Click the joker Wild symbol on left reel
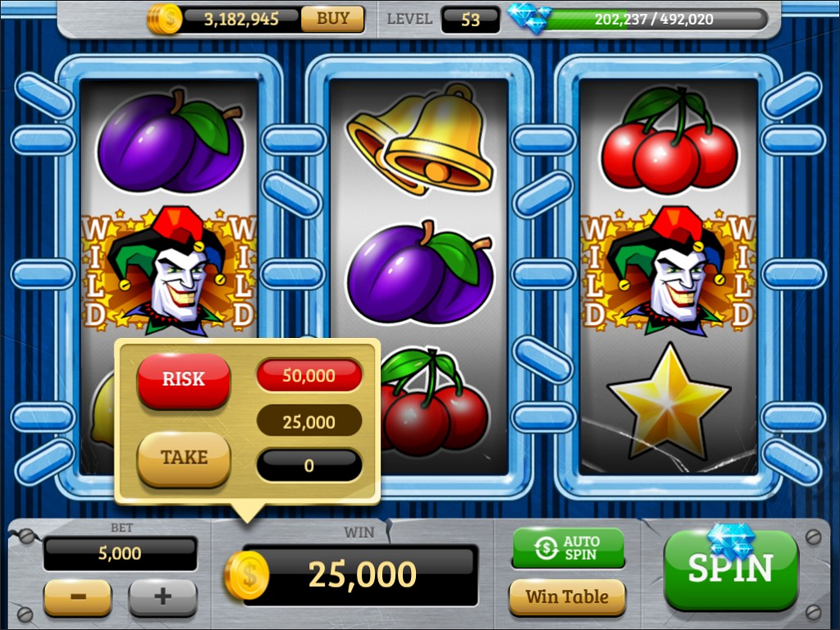Image resolution: width=840 pixels, height=630 pixels. click(169, 269)
